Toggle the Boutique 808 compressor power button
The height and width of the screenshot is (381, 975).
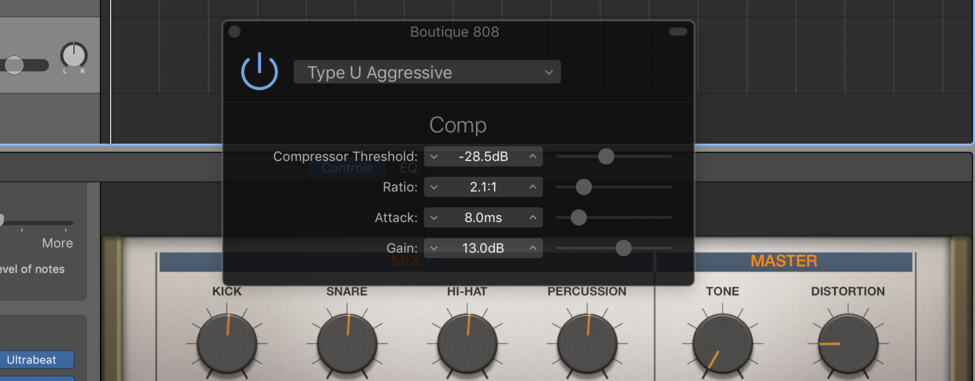tap(259, 71)
